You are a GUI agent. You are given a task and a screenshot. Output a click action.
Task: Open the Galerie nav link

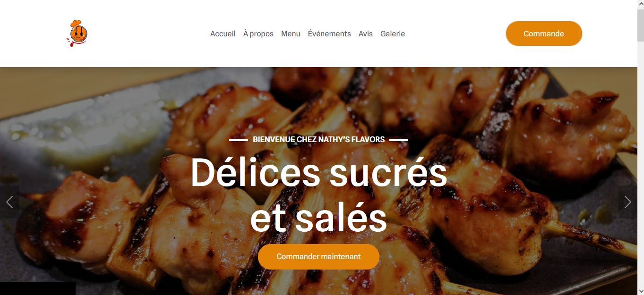point(393,34)
